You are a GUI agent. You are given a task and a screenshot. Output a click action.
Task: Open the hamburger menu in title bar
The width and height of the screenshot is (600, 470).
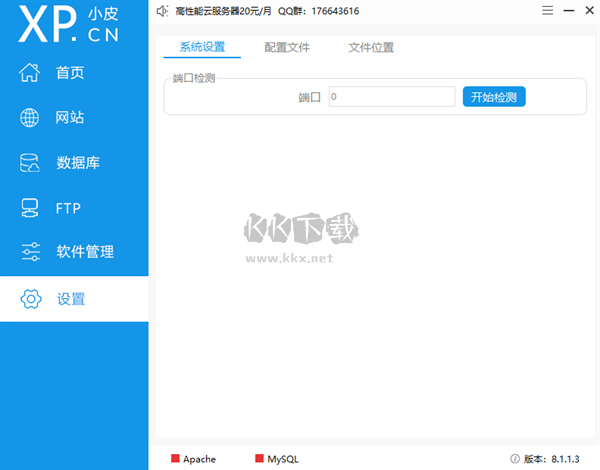point(547,11)
